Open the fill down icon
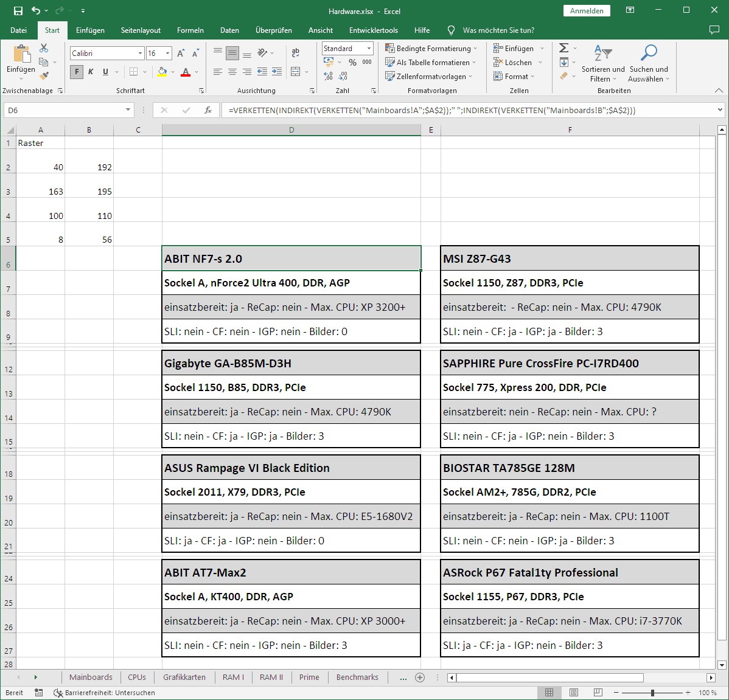Screen dimensions: 729x700 pos(563,62)
